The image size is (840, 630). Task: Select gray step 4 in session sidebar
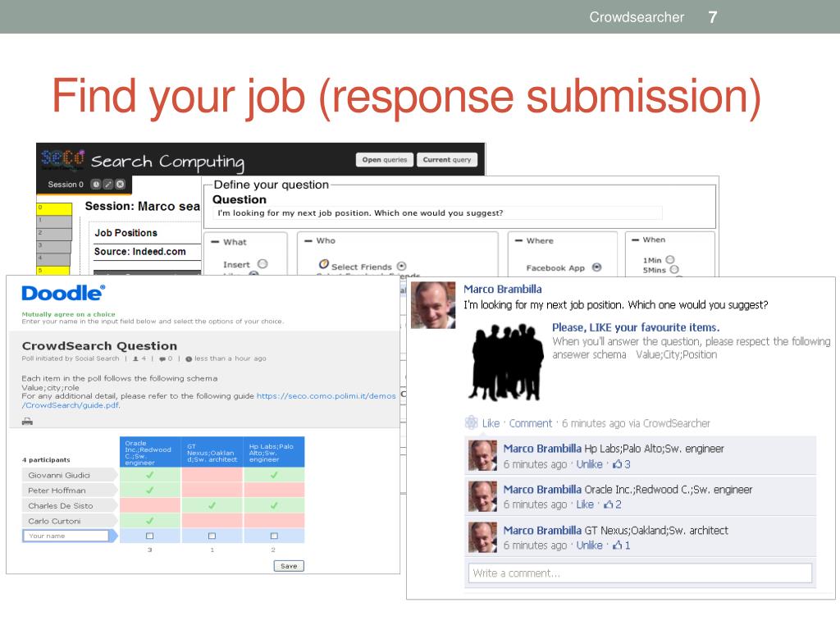pyautogui.click(x=53, y=260)
